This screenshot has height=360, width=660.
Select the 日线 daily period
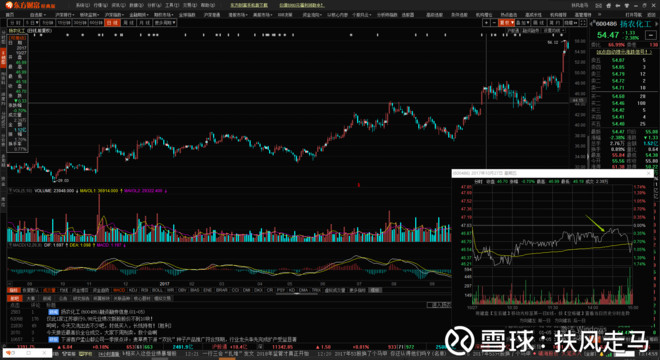point(112,22)
